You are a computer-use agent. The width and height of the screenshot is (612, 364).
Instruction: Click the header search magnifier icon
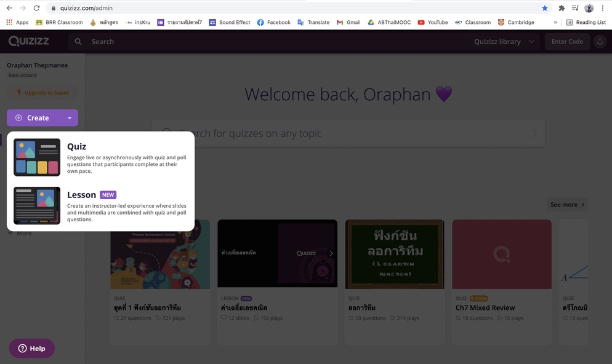(x=78, y=42)
